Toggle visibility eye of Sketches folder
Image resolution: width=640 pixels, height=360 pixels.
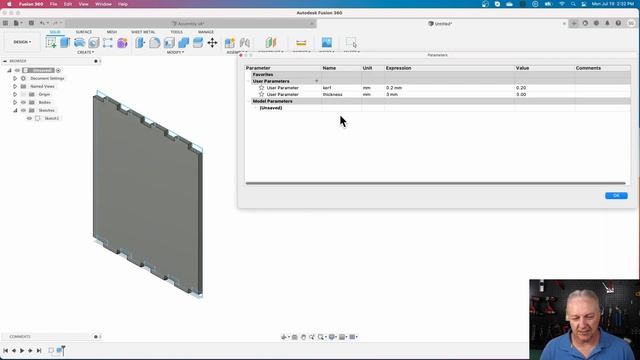[23, 110]
